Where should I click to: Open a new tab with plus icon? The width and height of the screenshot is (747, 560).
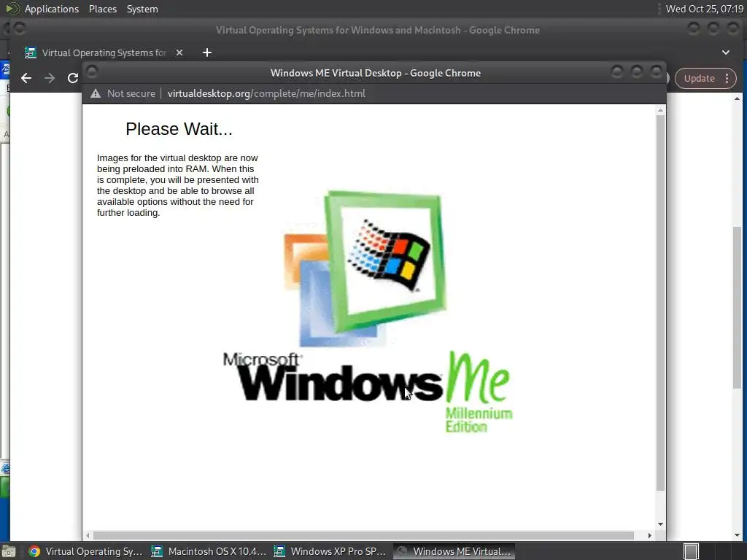[206, 52]
